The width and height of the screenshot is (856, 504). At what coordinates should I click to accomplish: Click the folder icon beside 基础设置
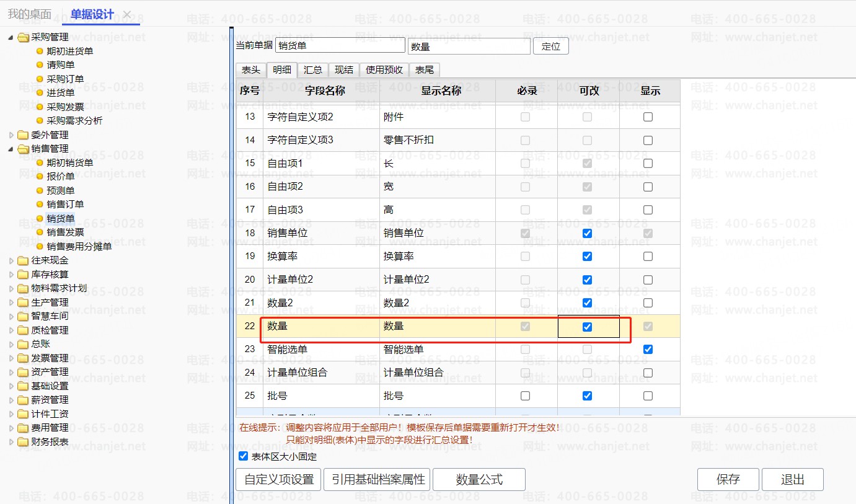coord(24,386)
